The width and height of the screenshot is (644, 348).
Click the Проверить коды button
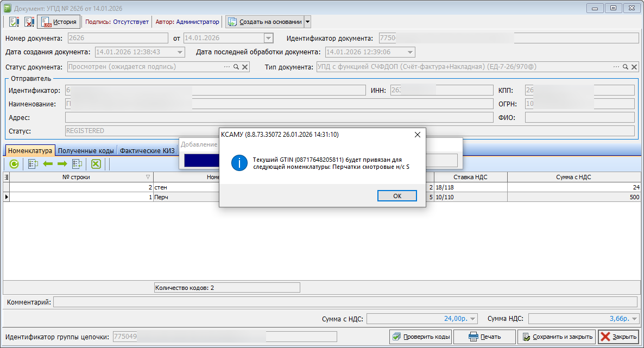tap(420, 337)
